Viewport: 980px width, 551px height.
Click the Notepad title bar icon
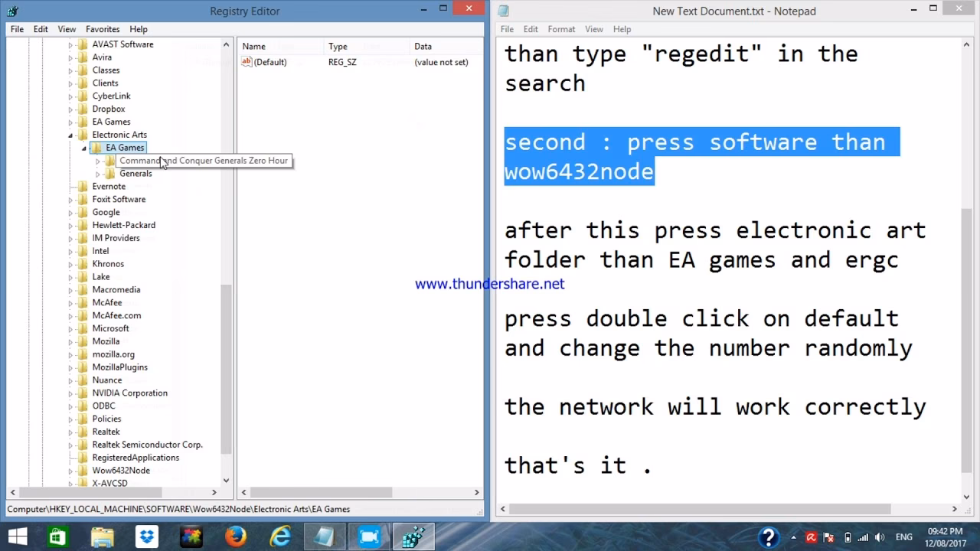504,11
